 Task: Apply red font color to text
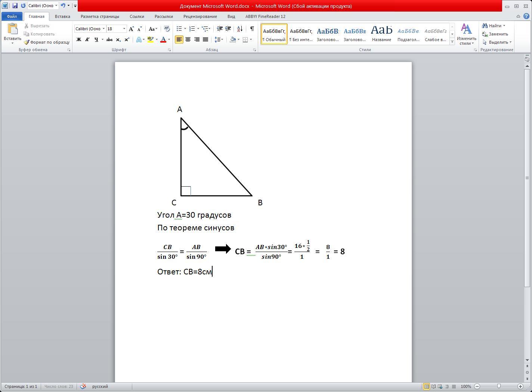point(163,40)
